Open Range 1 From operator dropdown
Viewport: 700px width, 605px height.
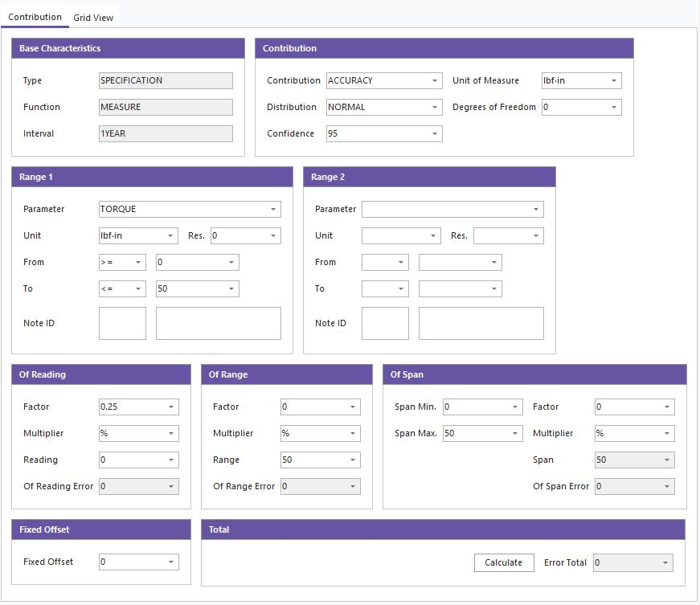coord(138,262)
